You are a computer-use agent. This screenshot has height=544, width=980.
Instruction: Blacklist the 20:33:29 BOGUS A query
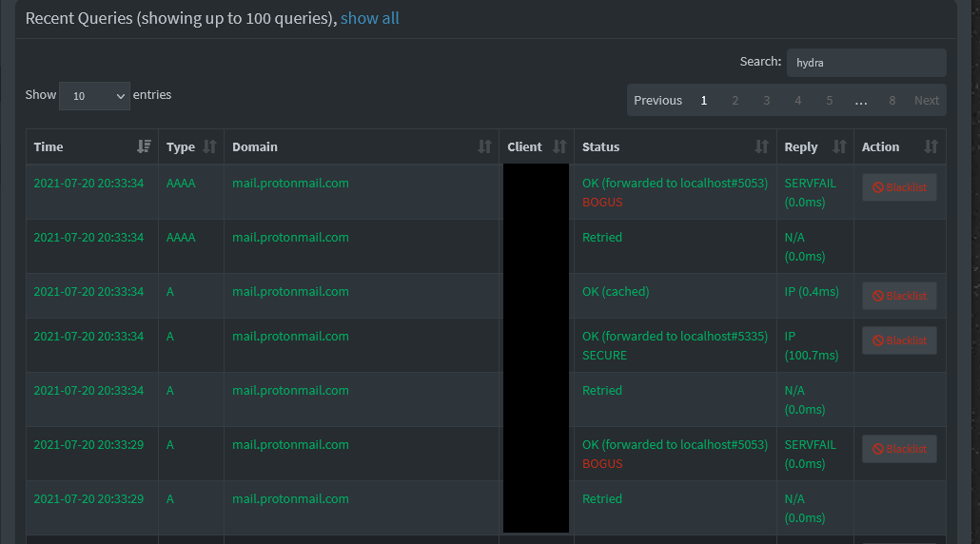pos(899,449)
